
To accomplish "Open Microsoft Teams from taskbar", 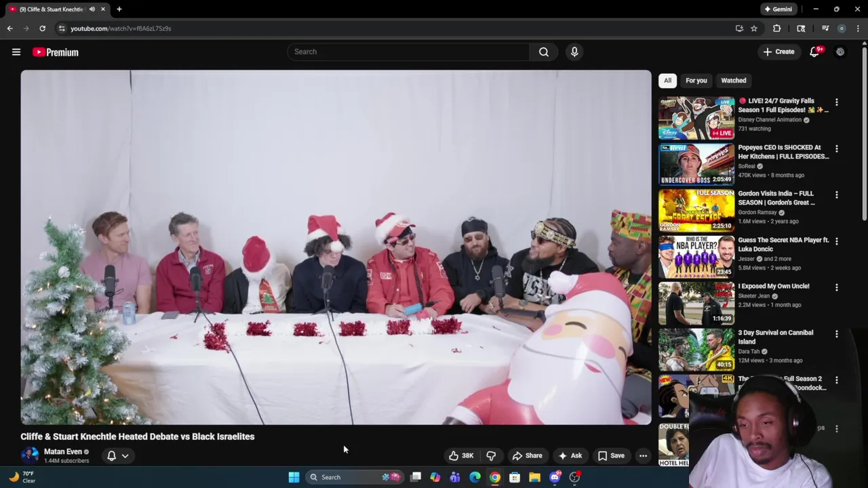I will pos(455,477).
